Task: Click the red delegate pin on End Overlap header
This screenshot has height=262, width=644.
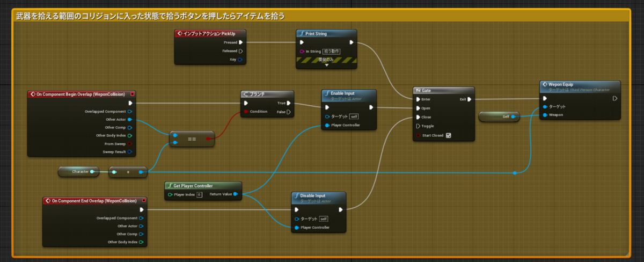Action: coord(144,201)
